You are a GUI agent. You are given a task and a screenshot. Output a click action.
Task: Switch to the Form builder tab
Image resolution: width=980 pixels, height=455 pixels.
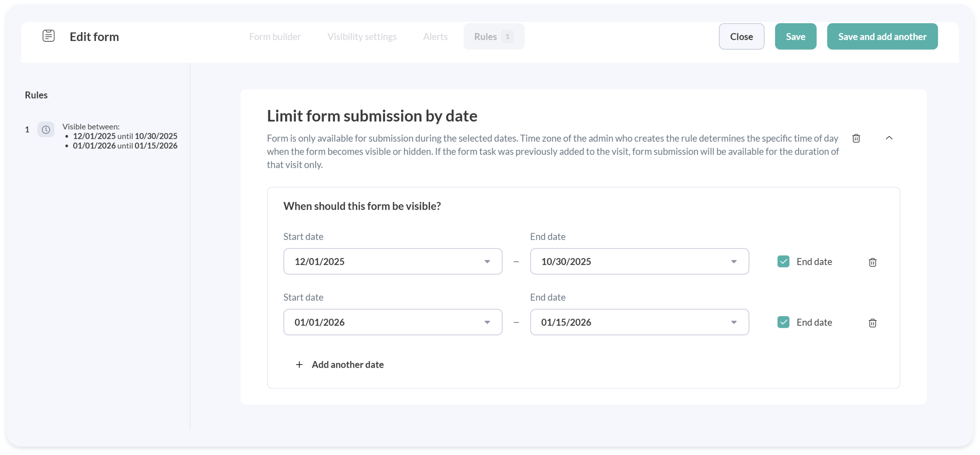(x=274, y=36)
